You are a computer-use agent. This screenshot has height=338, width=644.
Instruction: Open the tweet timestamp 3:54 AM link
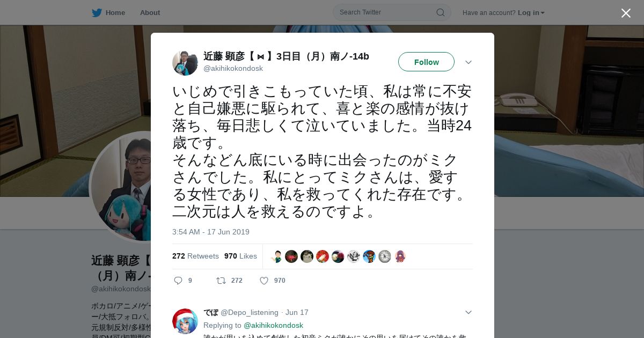(211, 232)
